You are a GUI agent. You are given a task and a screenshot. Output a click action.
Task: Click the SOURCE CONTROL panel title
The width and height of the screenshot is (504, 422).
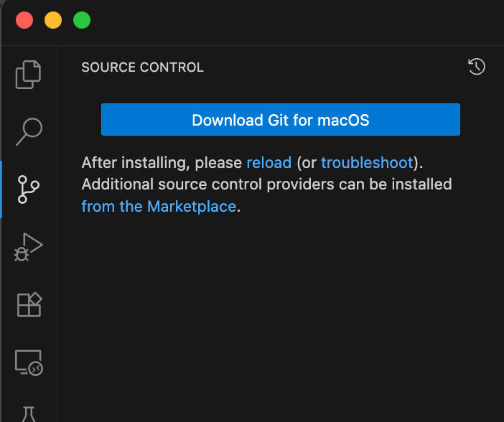tap(142, 67)
